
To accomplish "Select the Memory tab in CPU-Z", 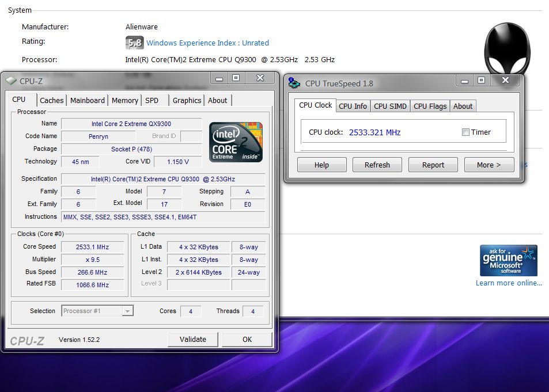I will pos(124,101).
